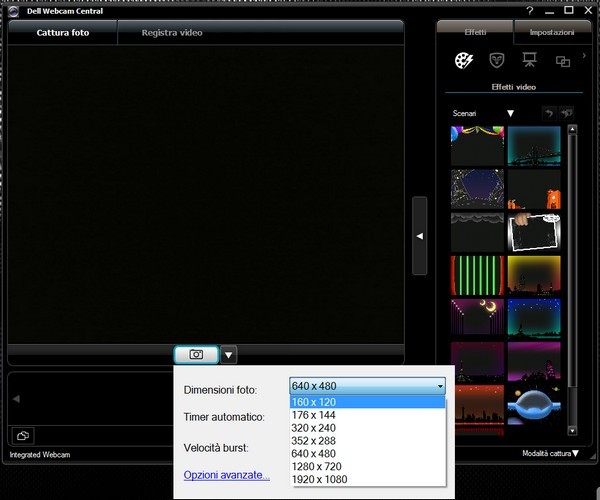This screenshot has width=600, height=500.
Task: Click the overlapping frames effects icon
Action: (562, 61)
